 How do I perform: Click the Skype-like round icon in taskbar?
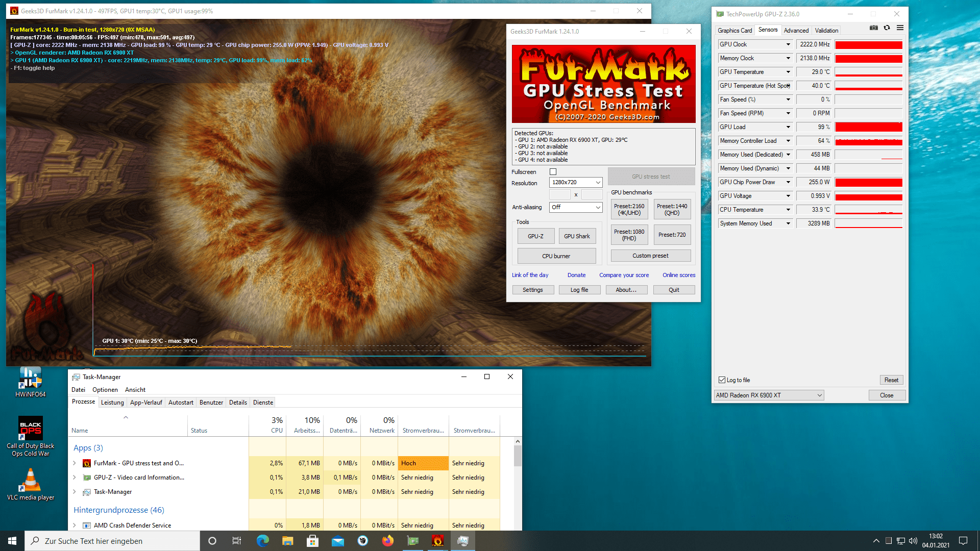363,541
